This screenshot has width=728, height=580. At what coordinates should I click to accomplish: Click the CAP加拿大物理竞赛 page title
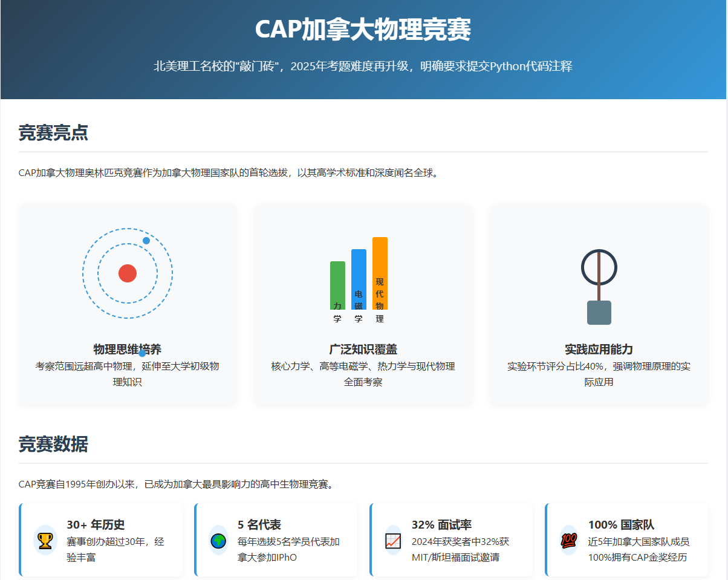(363, 30)
